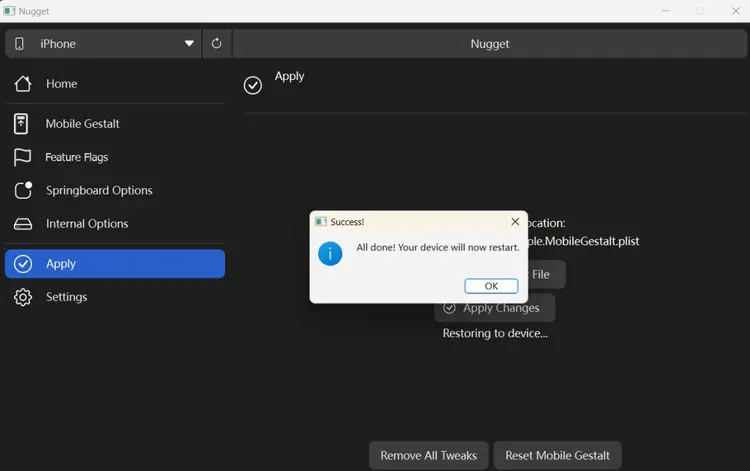Click the Nugget title bar button
Screen dimensions: 750x471
pyautogui.click(x=490, y=44)
